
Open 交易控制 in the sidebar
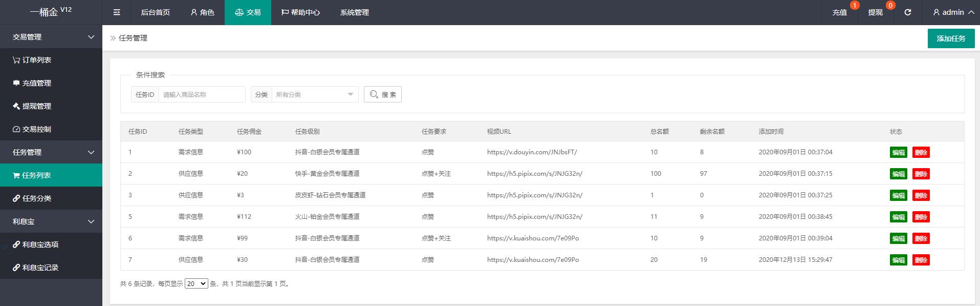(x=51, y=129)
